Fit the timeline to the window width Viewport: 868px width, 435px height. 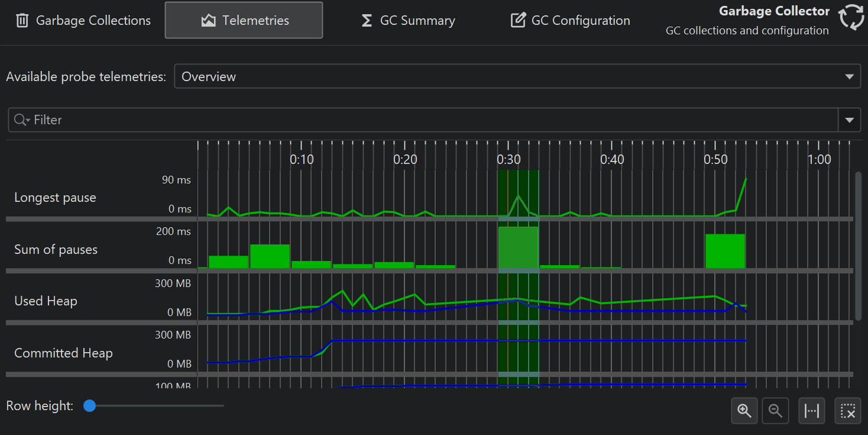(x=812, y=411)
